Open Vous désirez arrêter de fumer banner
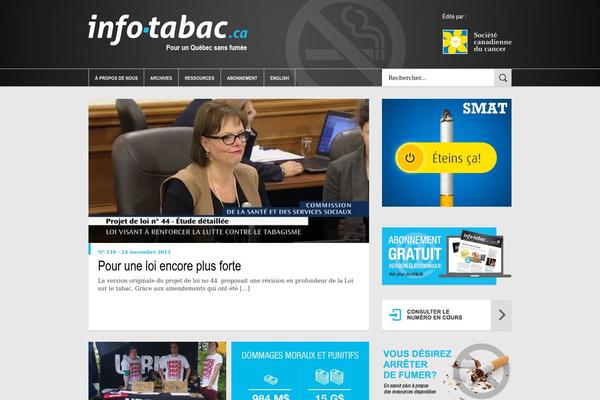 click(x=447, y=371)
